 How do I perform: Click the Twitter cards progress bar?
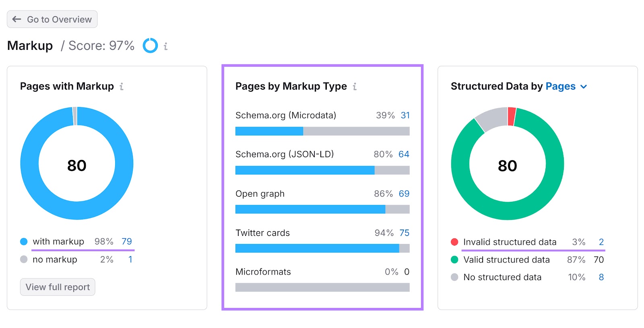(322, 248)
